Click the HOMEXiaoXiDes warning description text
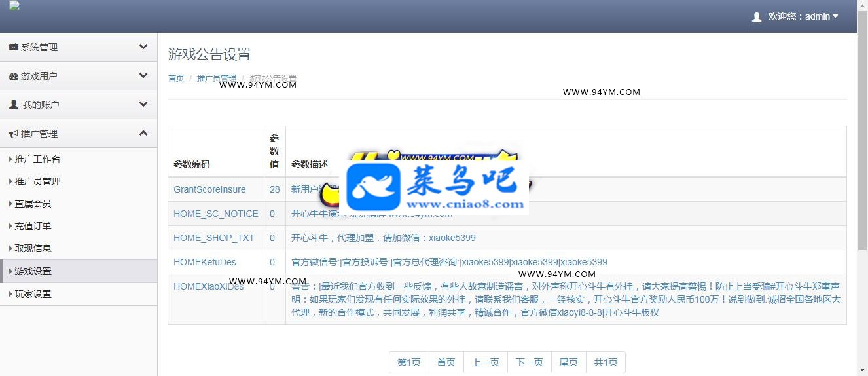The height and width of the screenshot is (376, 868). (566, 299)
